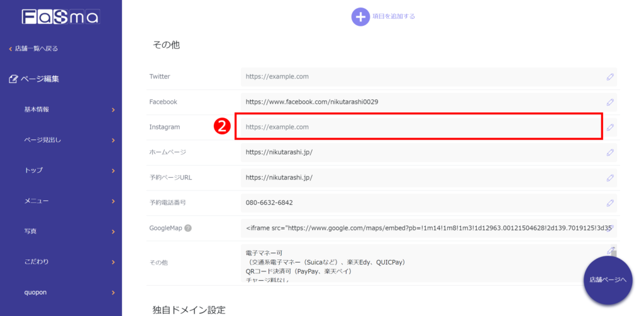
Task: Open the quopon sidebar item
Action: click(68, 292)
